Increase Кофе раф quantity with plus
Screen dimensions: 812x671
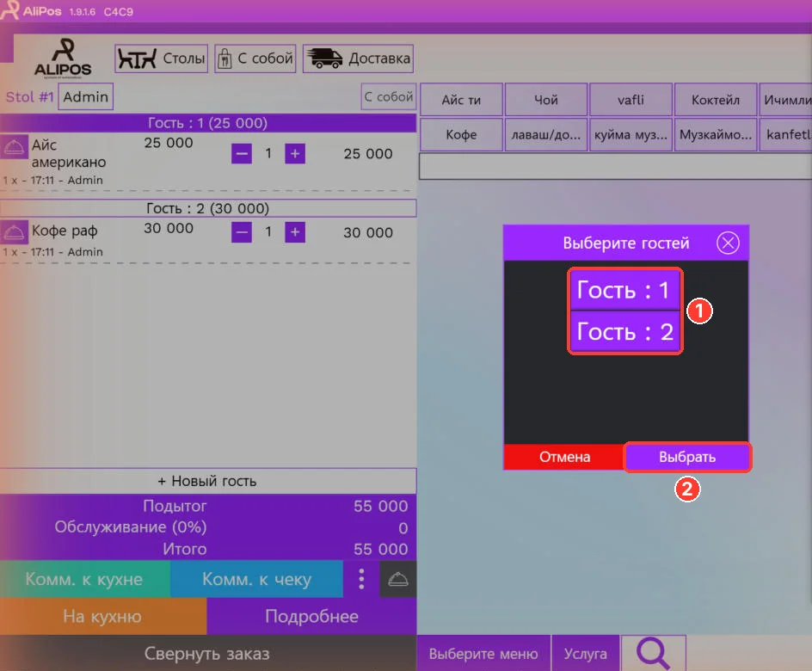pos(295,232)
